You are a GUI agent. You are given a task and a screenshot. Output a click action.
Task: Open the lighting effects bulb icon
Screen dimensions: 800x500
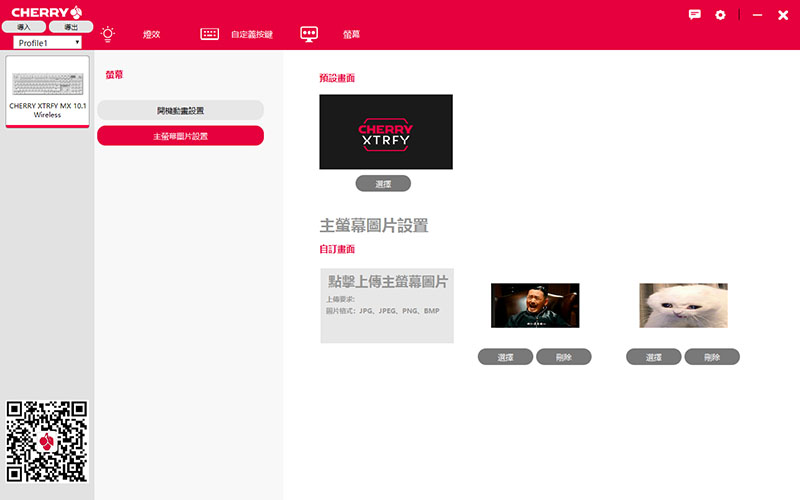coord(107,33)
